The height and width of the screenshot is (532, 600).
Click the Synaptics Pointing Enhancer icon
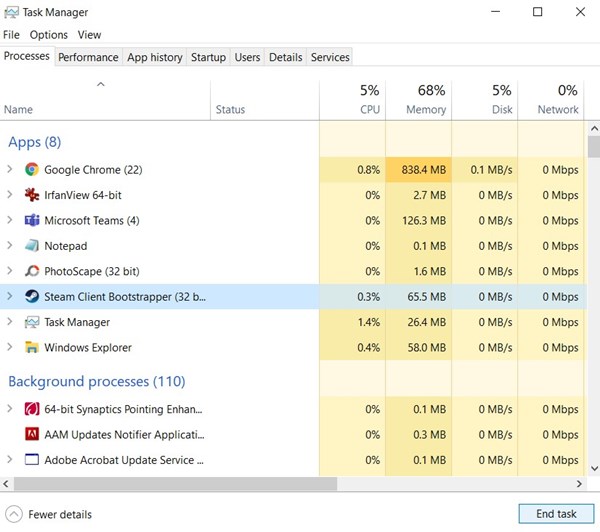[32, 409]
